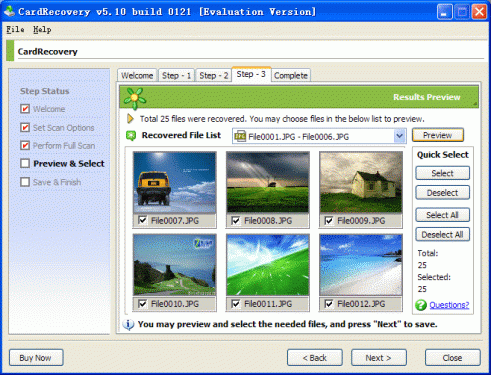Viewport: 491px width, 375px height.
Task: Click the Buy Now button
Action: point(36,358)
